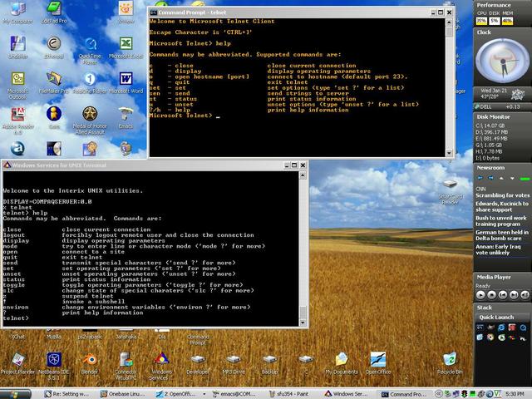Expand the grouped OpenOffice taskbar dropdown

click(204, 394)
